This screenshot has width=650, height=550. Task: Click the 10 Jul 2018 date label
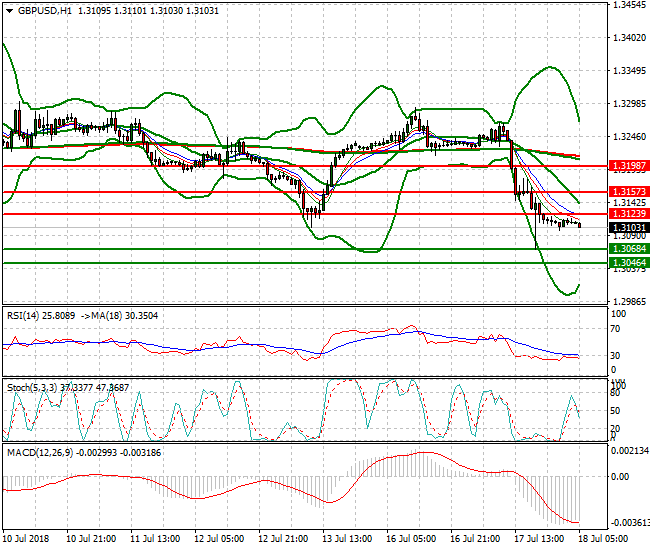[28, 538]
